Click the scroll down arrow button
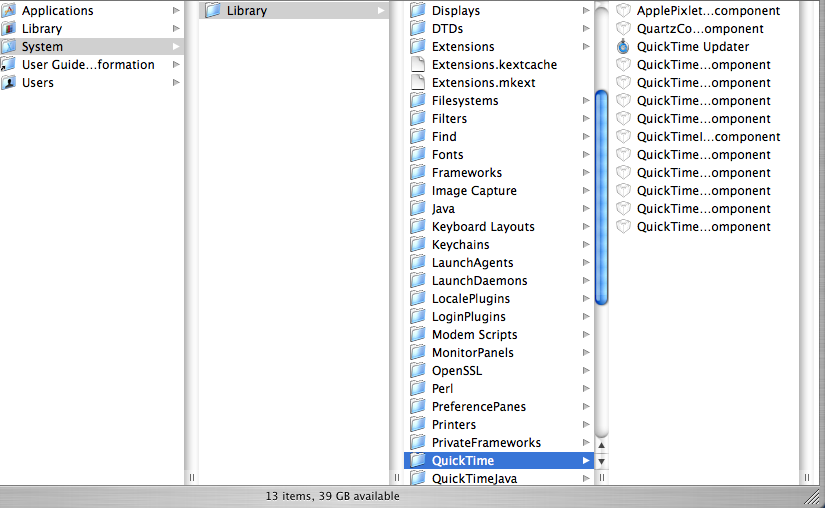 tap(601, 462)
